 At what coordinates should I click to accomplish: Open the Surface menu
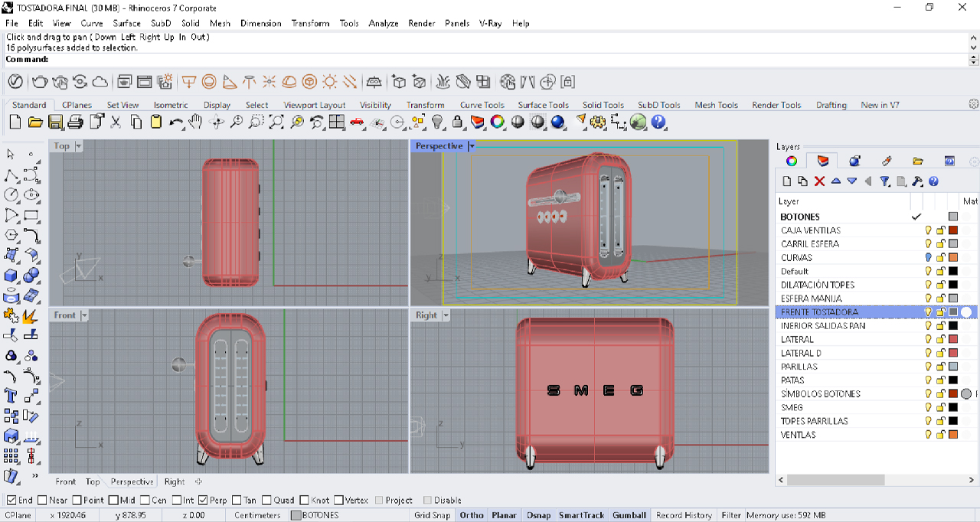pos(126,24)
